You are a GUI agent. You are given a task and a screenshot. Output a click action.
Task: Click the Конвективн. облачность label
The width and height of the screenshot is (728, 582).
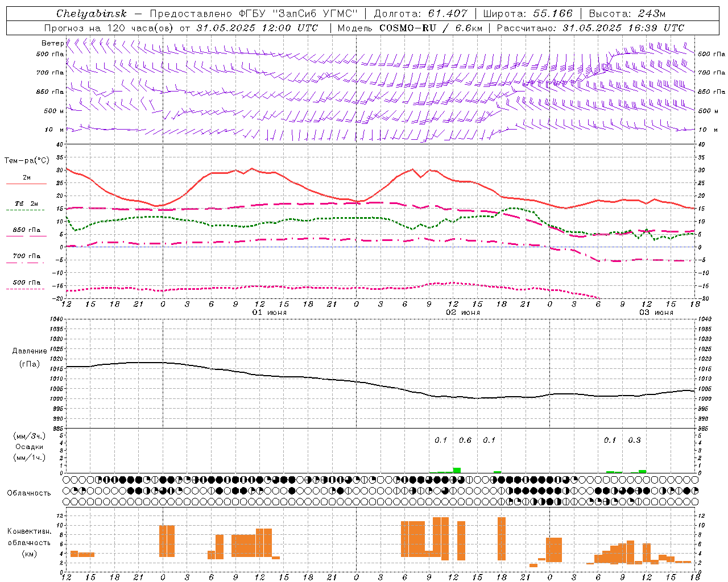pos(30,537)
